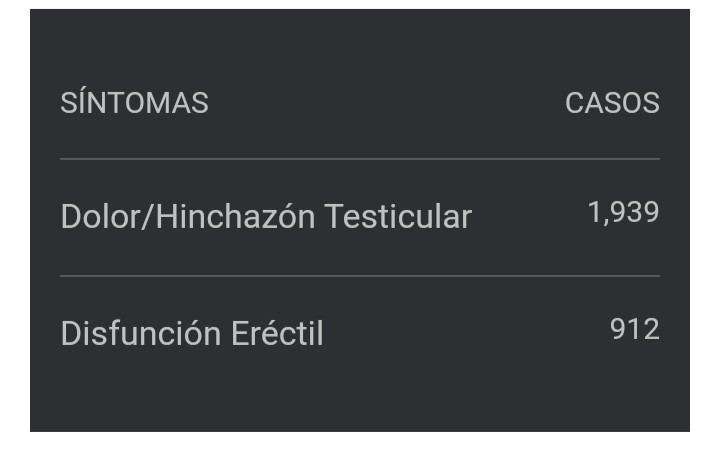Image resolution: width=720 pixels, height=450 pixels.
Task: Click the word Disfunción
Action: tap(141, 333)
